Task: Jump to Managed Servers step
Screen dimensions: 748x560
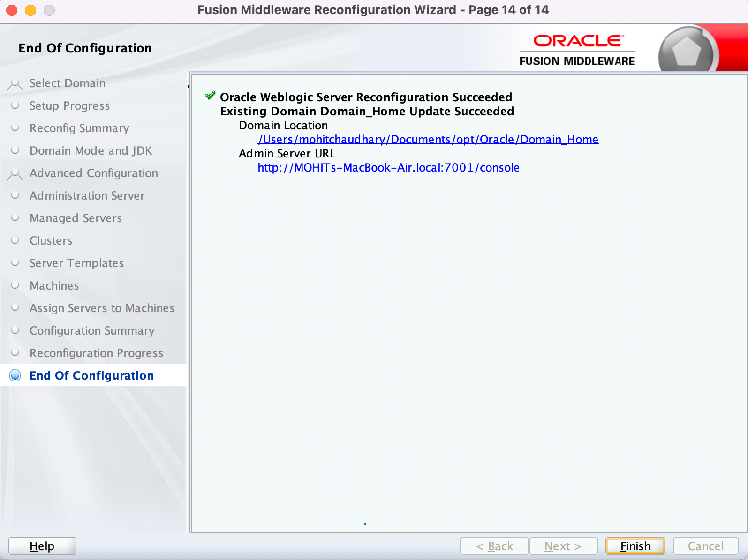Action: [76, 218]
